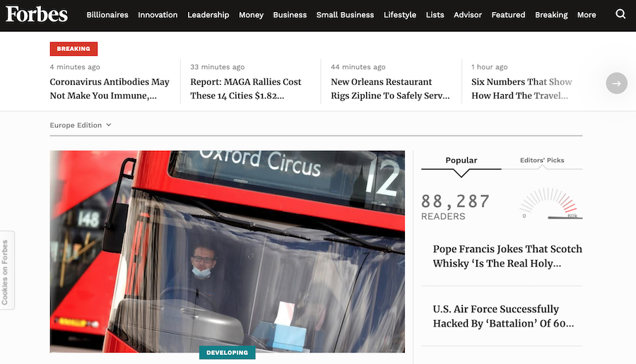636x364 pixels.
Task: Open the New Orleans Restaurant Zipline story
Action: (x=390, y=88)
